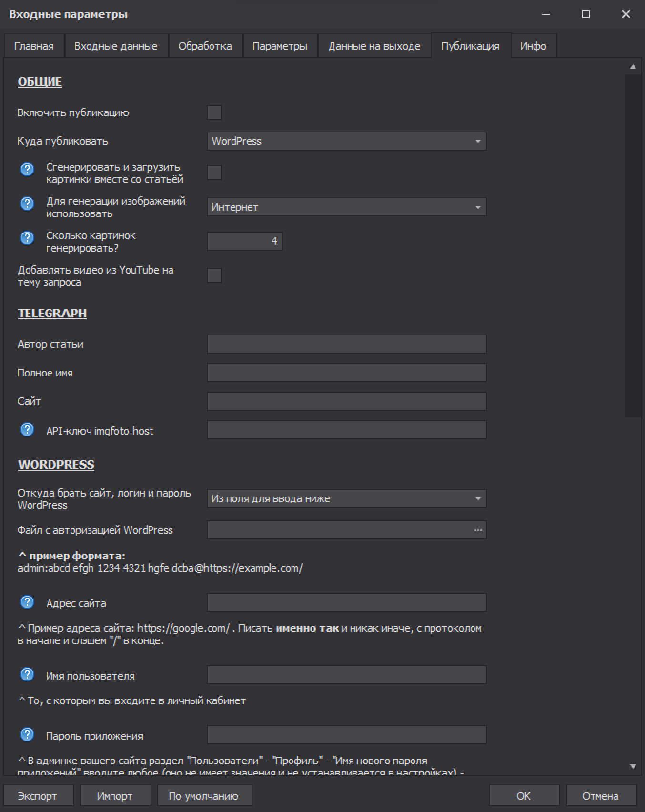
Task: Enable the publication checkbox
Action: 214,113
